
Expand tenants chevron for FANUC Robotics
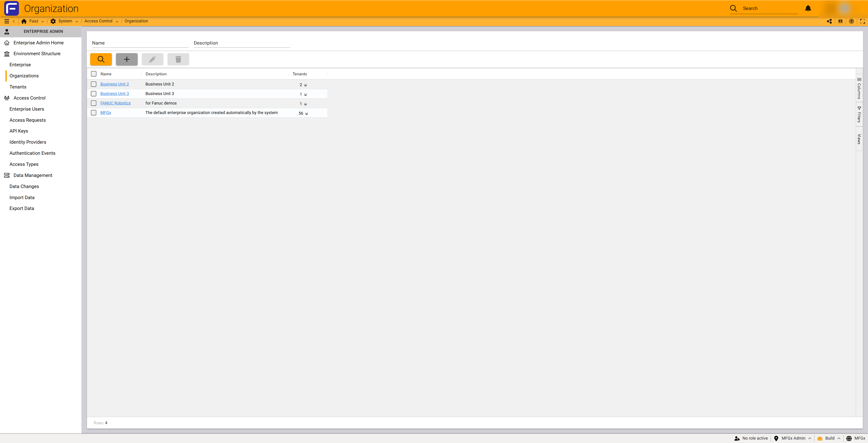[x=305, y=104]
